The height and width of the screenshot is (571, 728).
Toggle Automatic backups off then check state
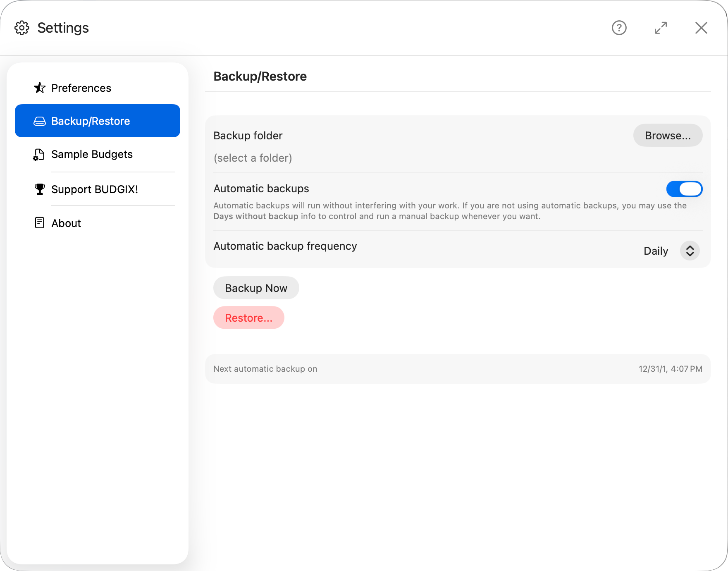[x=684, y=189]
